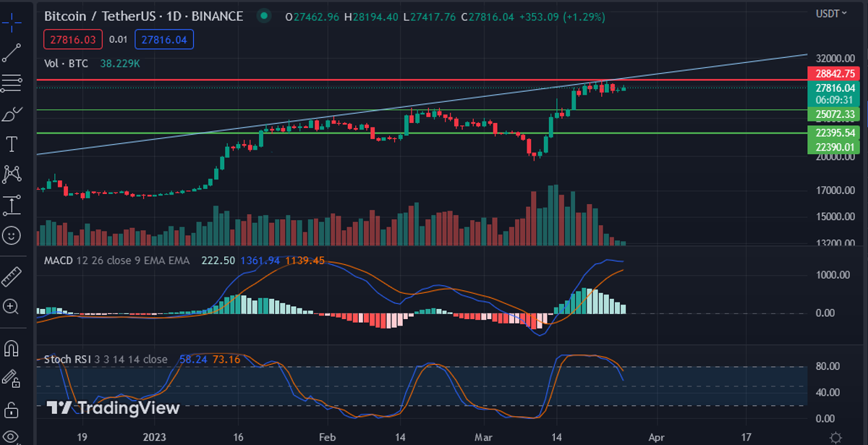The height and width of the screenshot is (445, 868).
Task: Click the red 28842.75 price level label
Action: coord(835,74)
